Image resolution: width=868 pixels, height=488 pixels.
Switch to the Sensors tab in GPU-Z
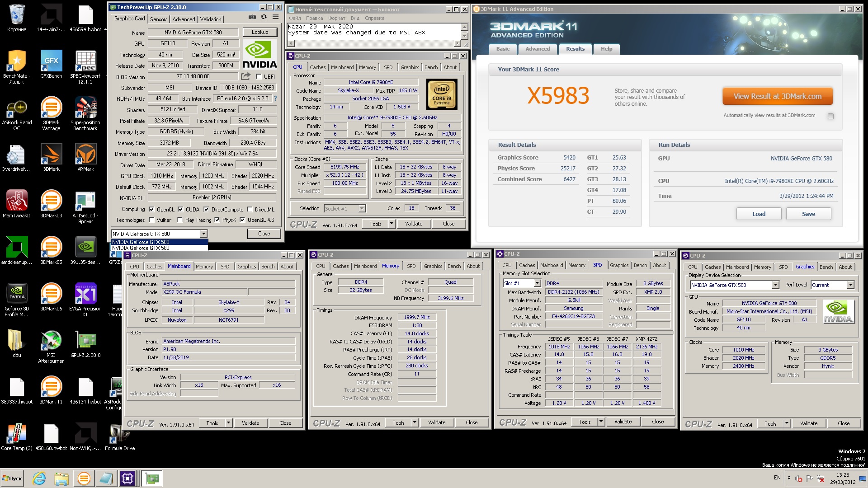[159, 19]
